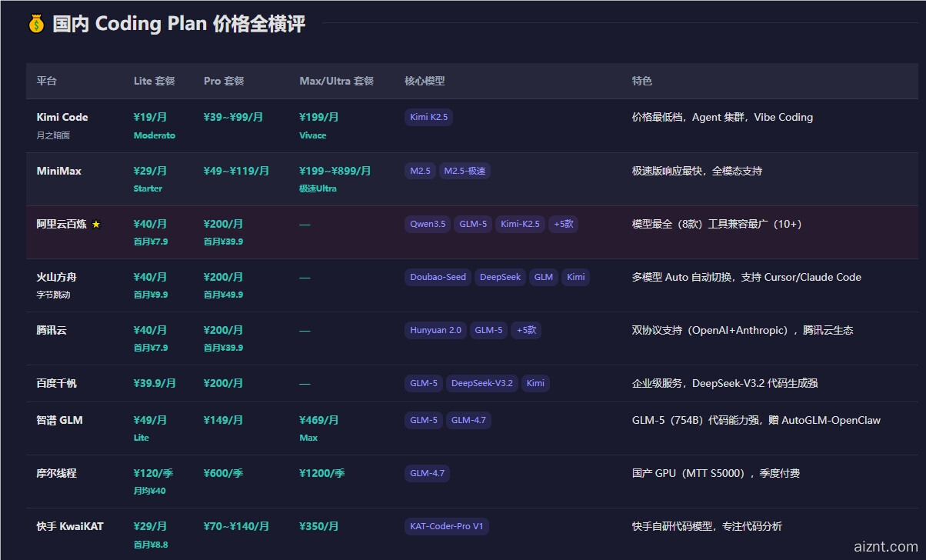Click the money bag icon in the heading
The width and height of the screenshot is (926, 560).
[x=36, y=24]
